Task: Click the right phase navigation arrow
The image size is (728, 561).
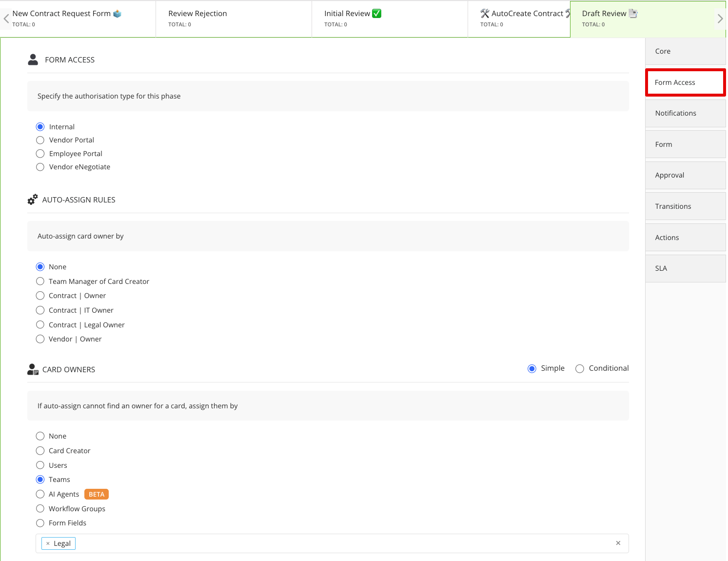Action: click(720, 19)
